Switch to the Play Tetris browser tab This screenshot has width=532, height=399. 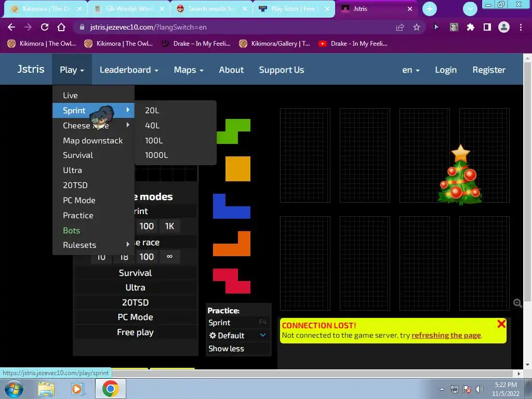294,9
